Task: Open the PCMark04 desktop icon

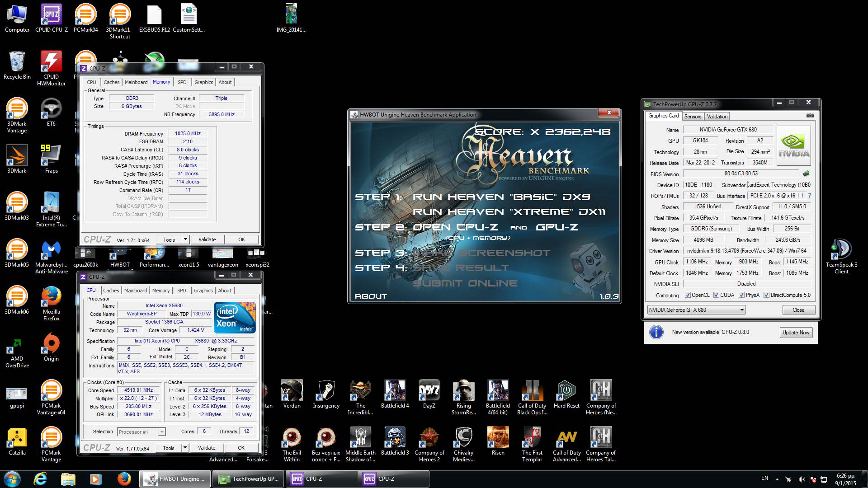Action: (85, 18)
